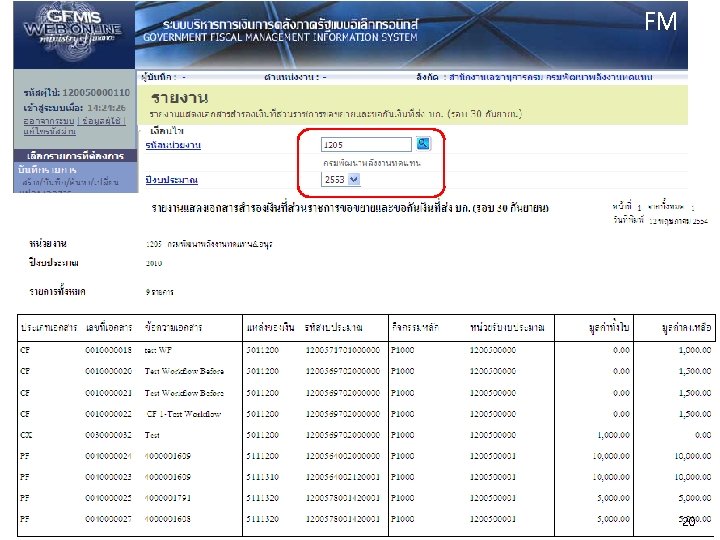Screen dimensions: 720x540
Task: Click document number 0010000022
Action: click(x=108, y=414)
